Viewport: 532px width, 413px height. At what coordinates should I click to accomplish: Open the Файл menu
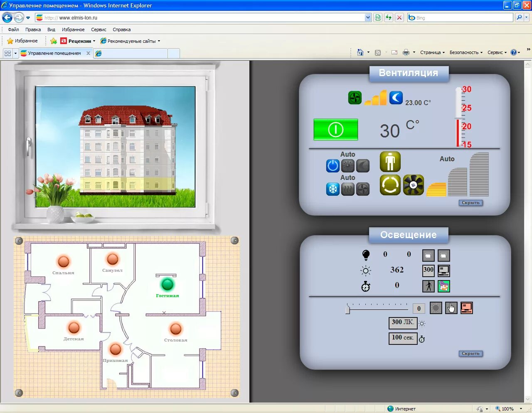point(13,29)
